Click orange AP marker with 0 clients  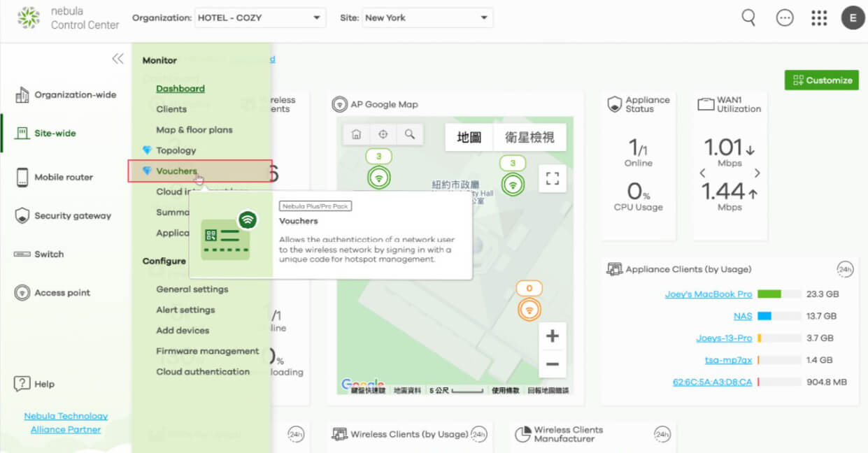point(529,308)
